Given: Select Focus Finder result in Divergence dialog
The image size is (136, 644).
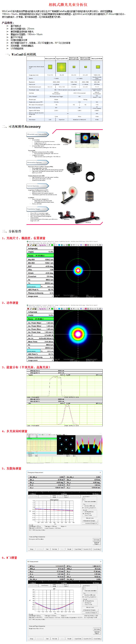Looking at the screenshot, I should coord(84,515).
